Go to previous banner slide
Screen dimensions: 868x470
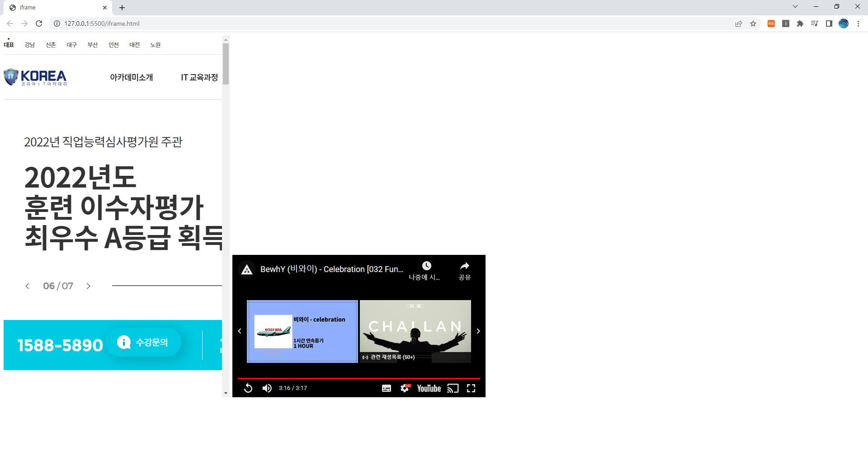pyautogui.click(x=28, y=286)
